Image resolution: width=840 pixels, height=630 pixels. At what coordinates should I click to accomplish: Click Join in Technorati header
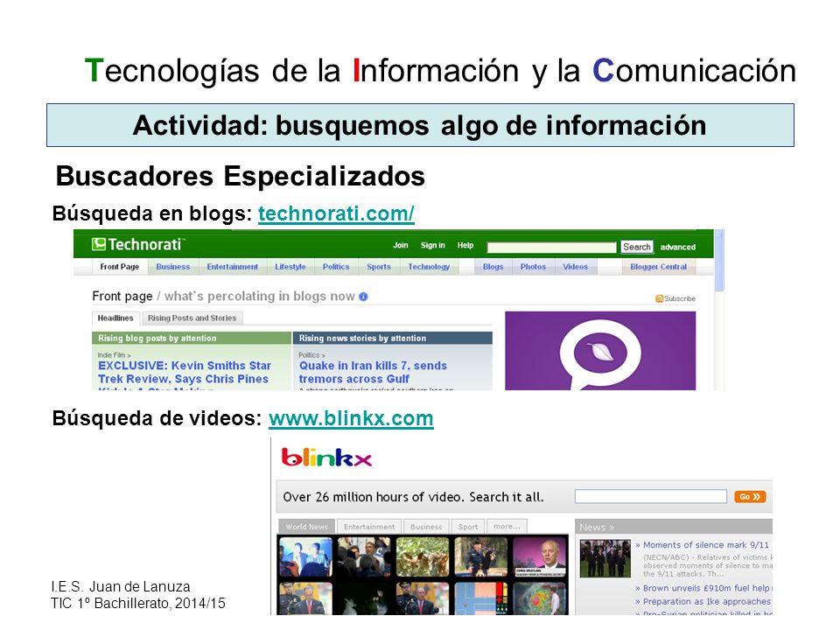pyautogui.click(x=400, y=245)
